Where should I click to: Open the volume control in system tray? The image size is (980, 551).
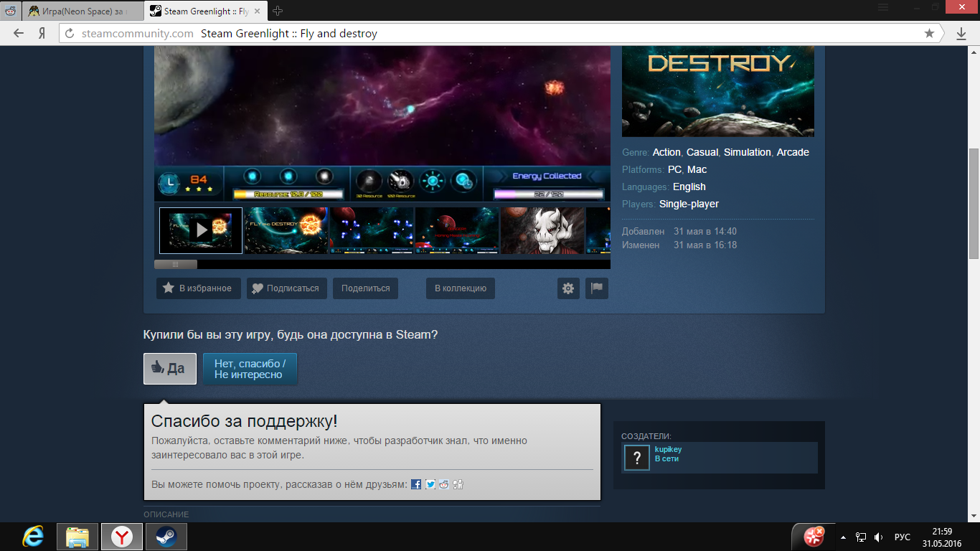[879, 537]
